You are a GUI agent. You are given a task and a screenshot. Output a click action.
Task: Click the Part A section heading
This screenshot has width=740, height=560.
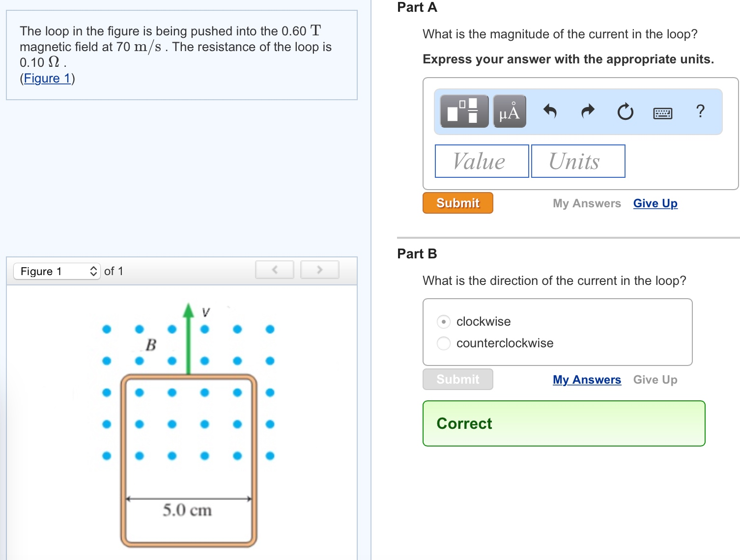[416, 7]
